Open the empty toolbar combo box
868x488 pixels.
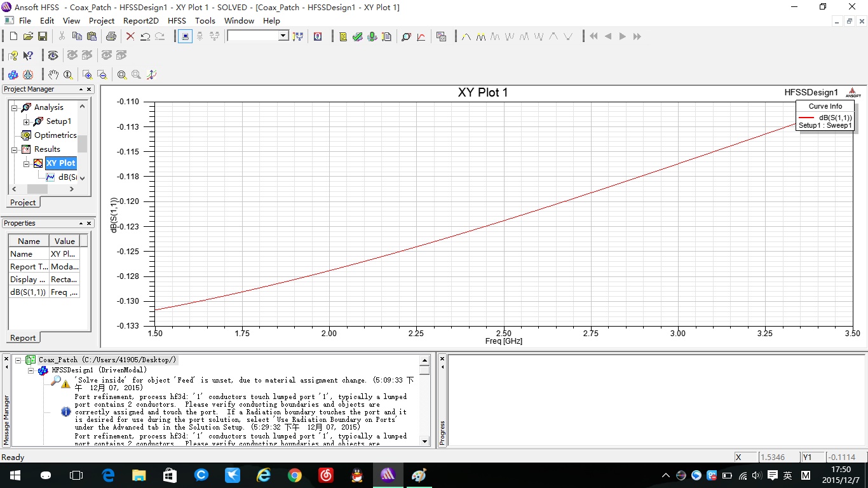[x=258, y=36]
